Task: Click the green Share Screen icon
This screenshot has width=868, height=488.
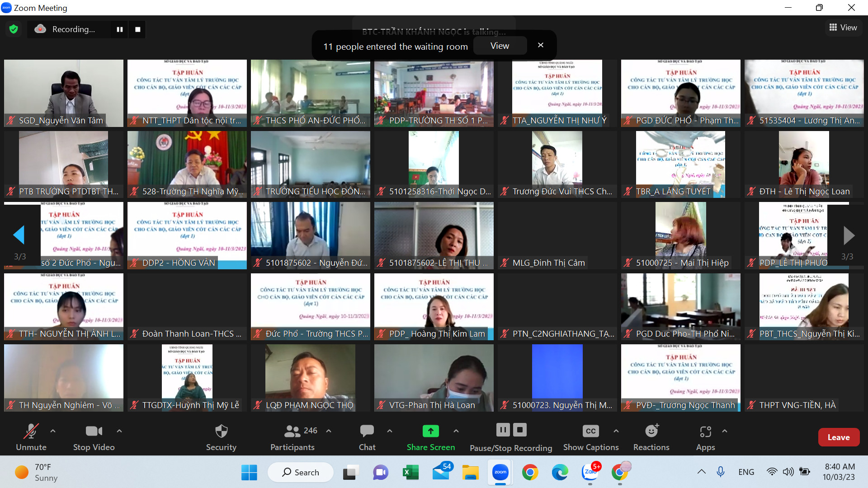Action: point(430,431)
